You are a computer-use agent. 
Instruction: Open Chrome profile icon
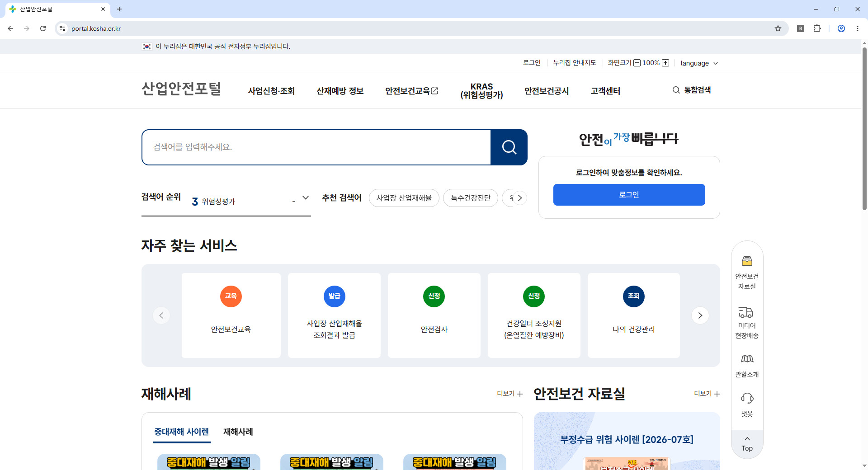(x=841, y=28)
